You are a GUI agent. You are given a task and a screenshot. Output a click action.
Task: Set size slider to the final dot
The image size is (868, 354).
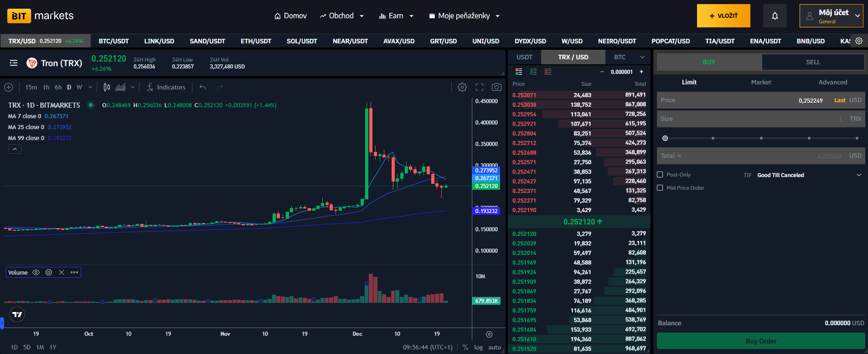coord(857,138)
